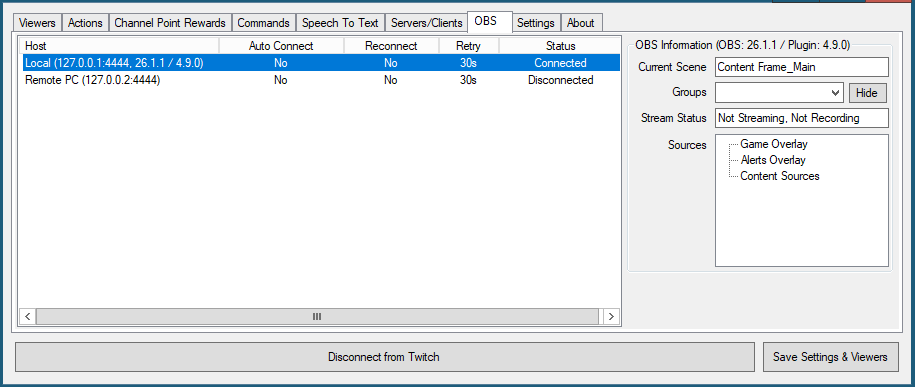Click the Disconnected status cell
The width and height of the screenshot is (915, 387).
[x=560, y=80]
